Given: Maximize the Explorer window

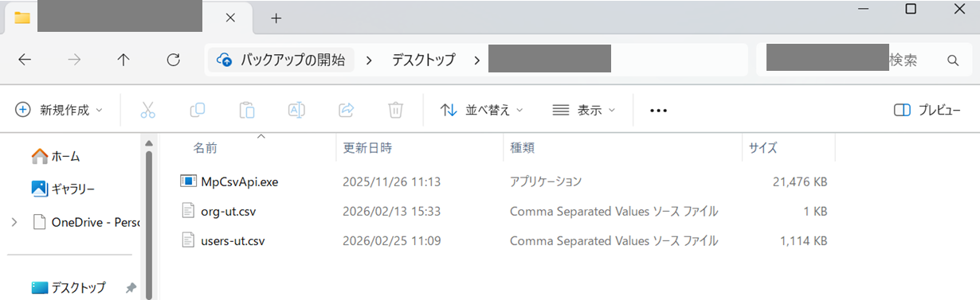Looking at the screenshot, I should 911,9.
